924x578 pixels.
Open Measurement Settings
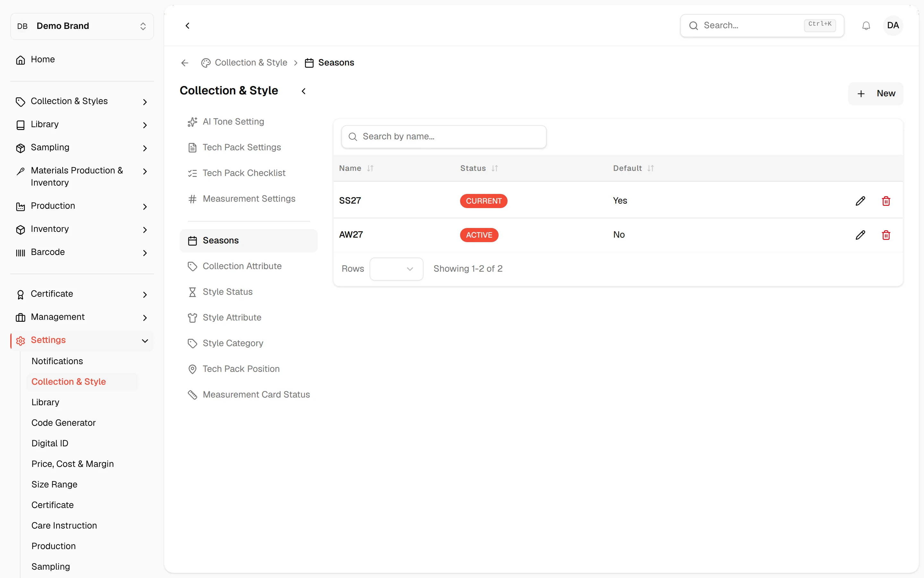[249, 199]
